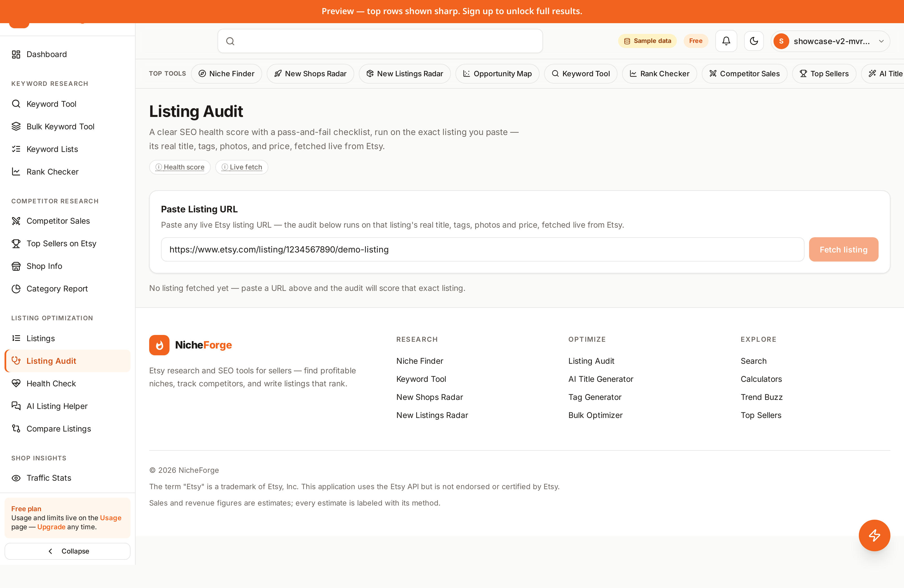904x588 pixels.
Task: Expand the showcase-v2 account dropdown
Action: [830, 41]
